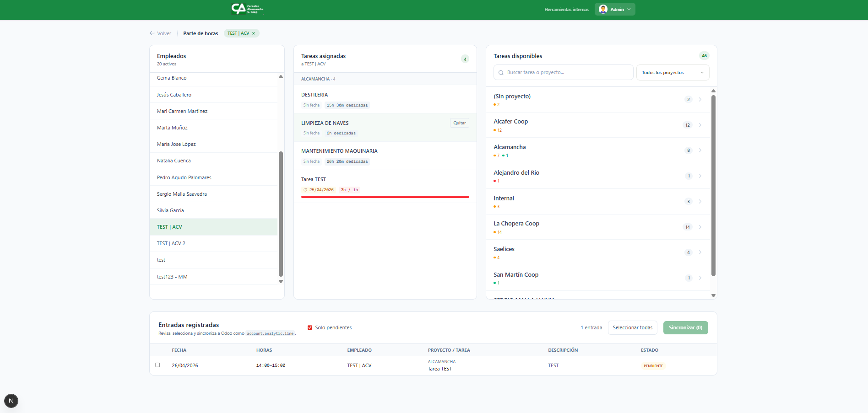Click the Admin user avatar icon
The image size is (868, 413).
[603, 9]
